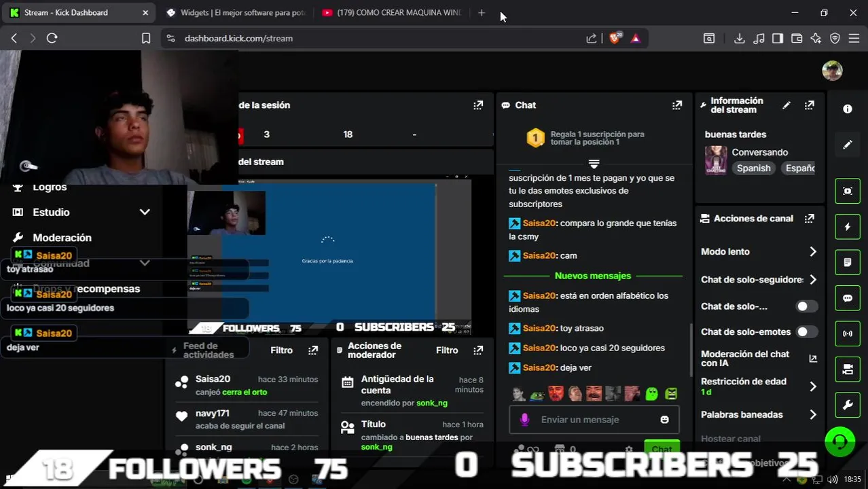Image resolution: width=868 pixels, height=489 pixels.
Task: Switch to the Widgets browser tab
Action: [236, 12]
